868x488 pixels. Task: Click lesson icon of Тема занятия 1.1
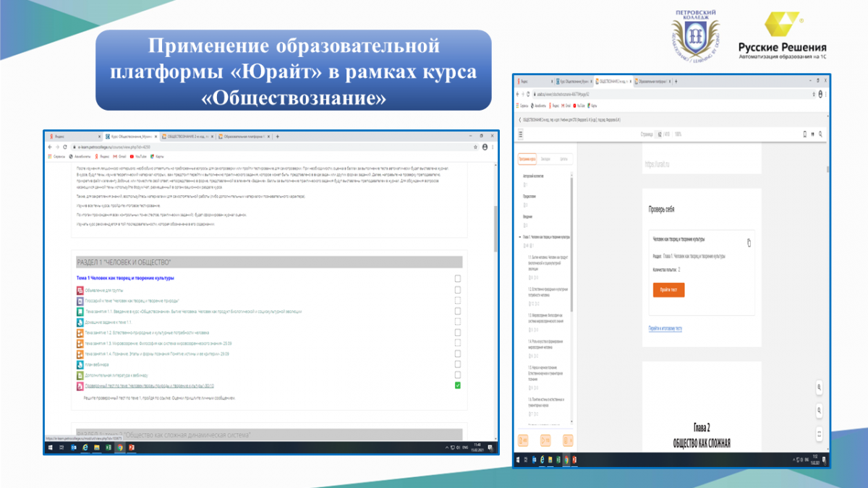point(80,311)
